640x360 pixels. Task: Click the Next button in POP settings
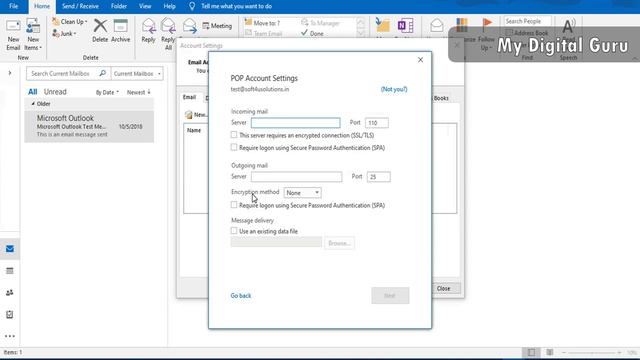(390, 296)
